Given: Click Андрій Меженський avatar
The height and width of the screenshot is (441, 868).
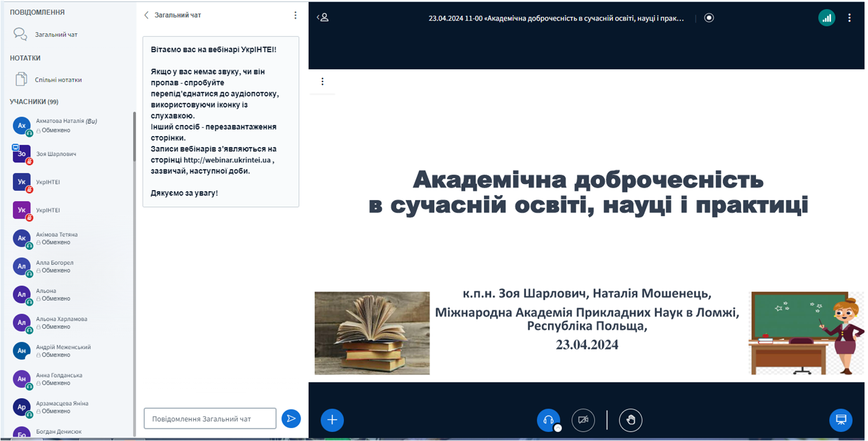Looking at the screenshot, I should (x=22, y=351).
